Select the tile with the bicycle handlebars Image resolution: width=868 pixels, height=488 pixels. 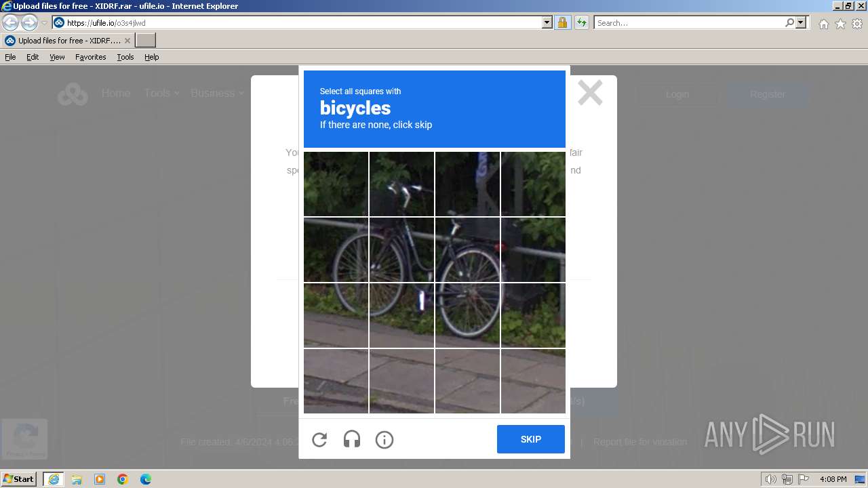pyautogui.click(x=401, y=184)
